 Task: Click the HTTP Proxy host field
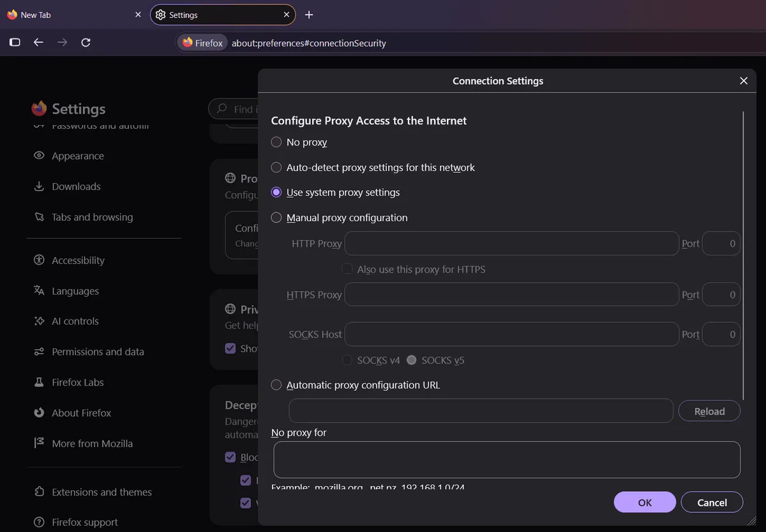[511, 244]
